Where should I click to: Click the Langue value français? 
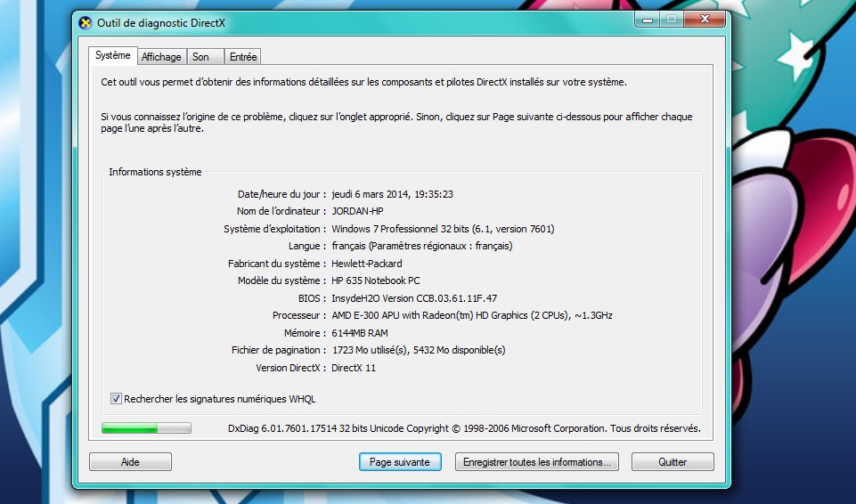tap(422, 246)
